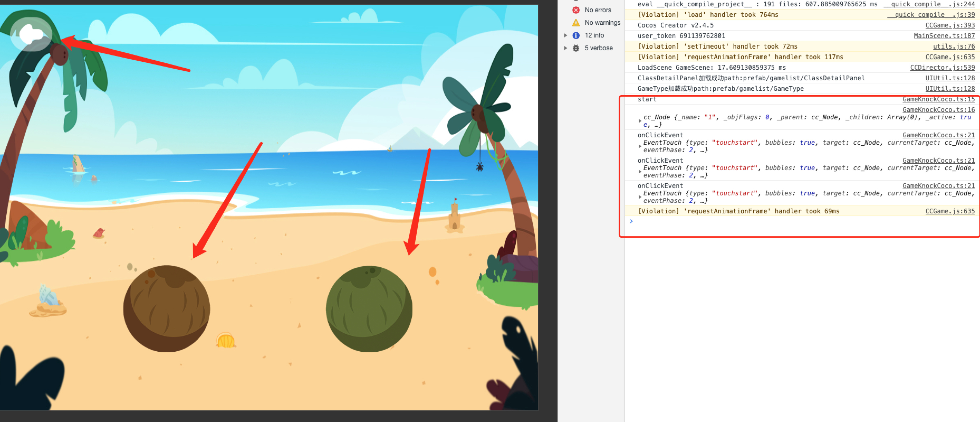980x422 pixels.
Task: Click the white back arrow button in game
Action: pyautogui.click(x=31, y=35)
